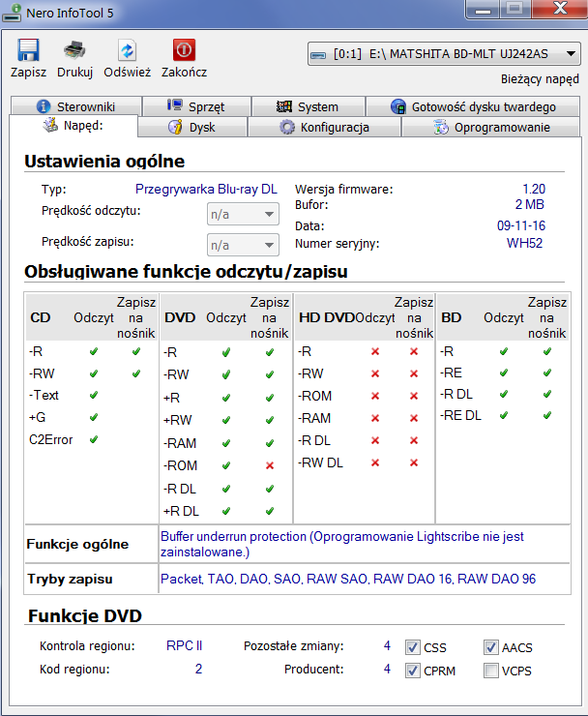
Task: Switch to the Konfiguracja tab
Action: point(324,127)
